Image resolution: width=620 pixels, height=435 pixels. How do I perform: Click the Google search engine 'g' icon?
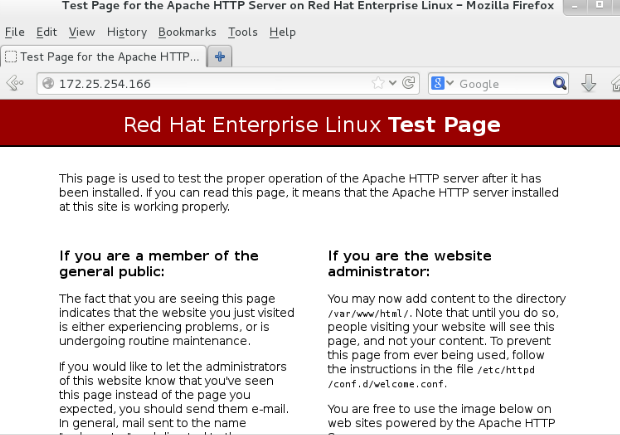[x=438, y=83]
